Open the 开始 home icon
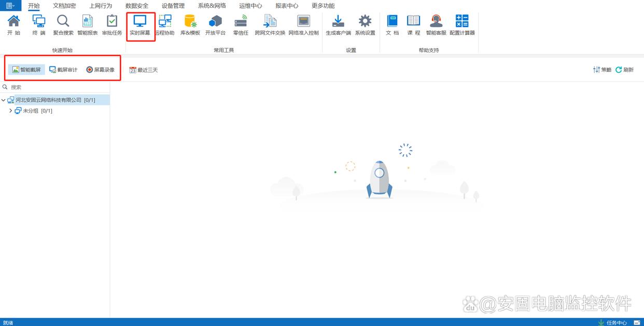Image resolution: width=644 pixels, height=326 pixels. [x=14, y=25]
